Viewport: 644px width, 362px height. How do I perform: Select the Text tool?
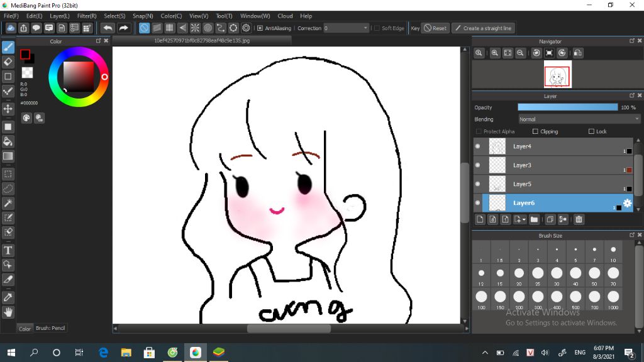pos(8,250)
